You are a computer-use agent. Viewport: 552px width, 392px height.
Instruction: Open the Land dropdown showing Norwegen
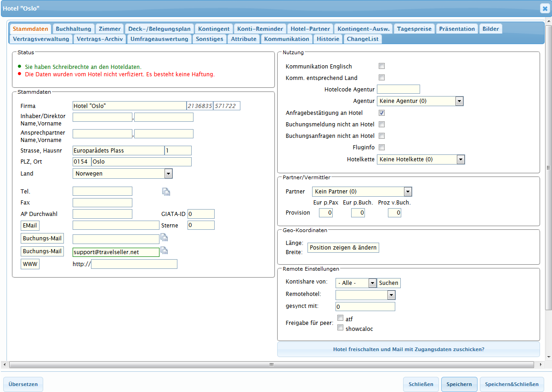point(168,174)
